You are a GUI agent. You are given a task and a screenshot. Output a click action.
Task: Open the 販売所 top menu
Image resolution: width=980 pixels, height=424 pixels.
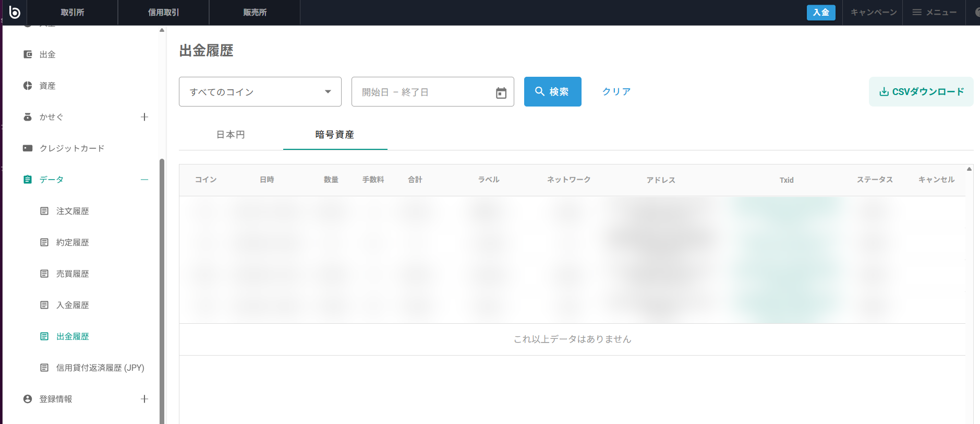pos(255,12)
